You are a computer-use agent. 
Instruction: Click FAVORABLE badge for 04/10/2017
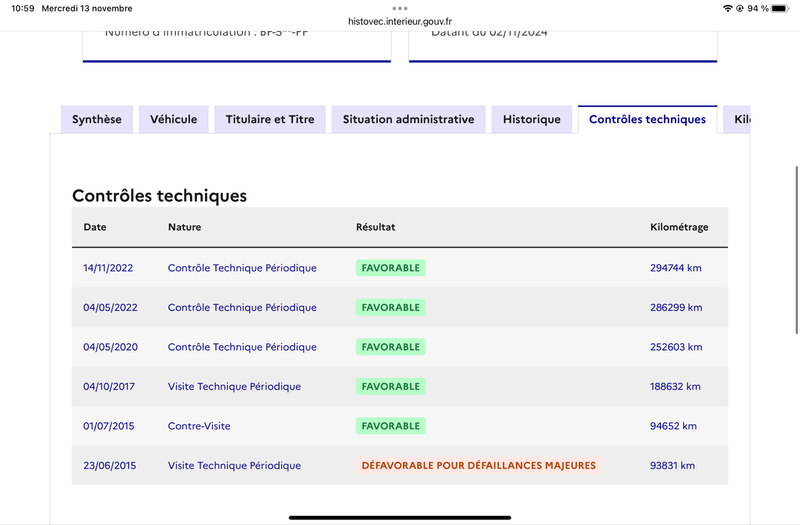[391, 387]
